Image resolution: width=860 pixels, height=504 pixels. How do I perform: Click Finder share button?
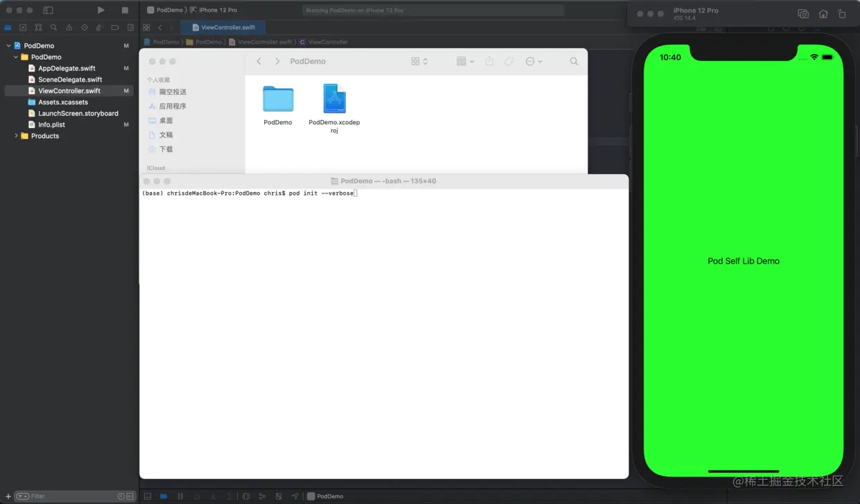pyautogui.click(x=489, y=61)
